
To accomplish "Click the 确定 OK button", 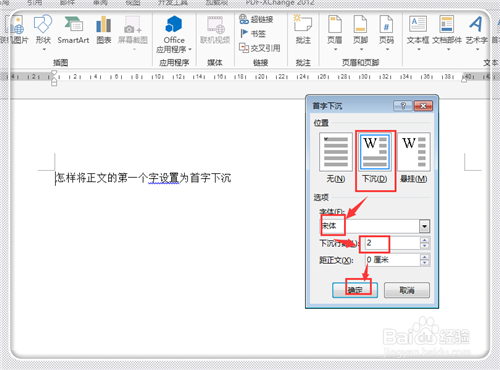I will tap(355, 290).
